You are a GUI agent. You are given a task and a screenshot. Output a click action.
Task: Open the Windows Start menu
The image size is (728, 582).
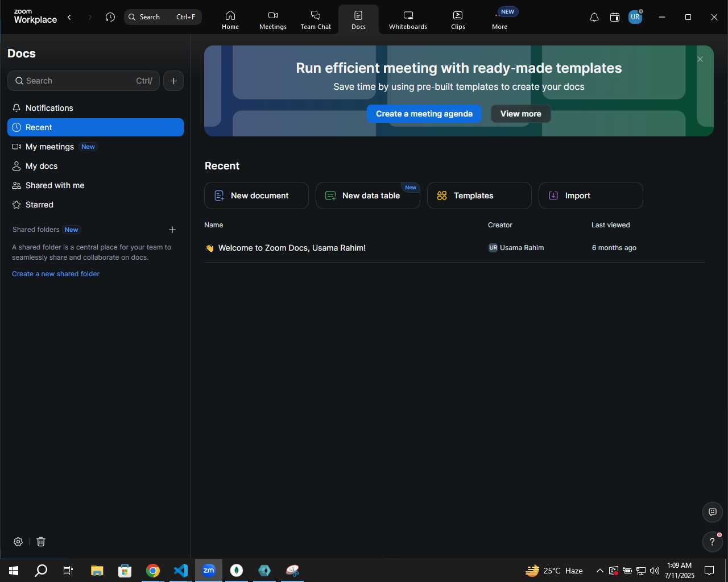coord(14,571)
